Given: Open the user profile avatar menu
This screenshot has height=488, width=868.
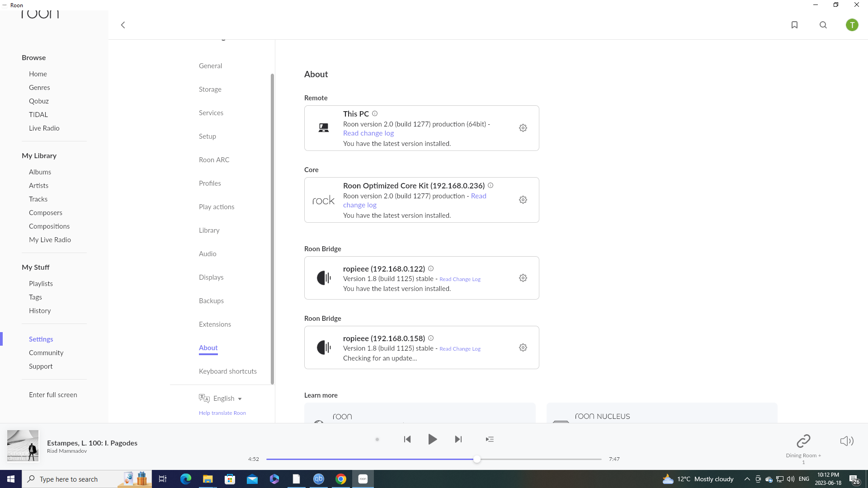Looking at the screenshot, I should [852, 25].
